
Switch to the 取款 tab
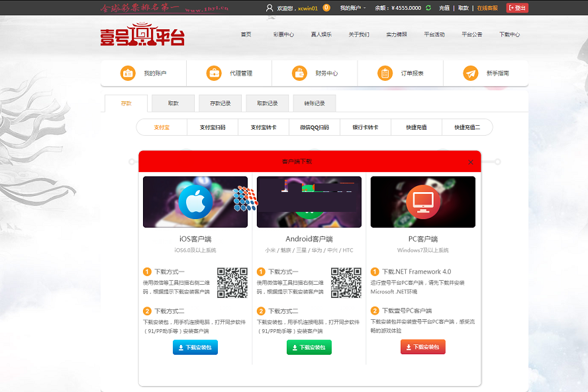173,103
